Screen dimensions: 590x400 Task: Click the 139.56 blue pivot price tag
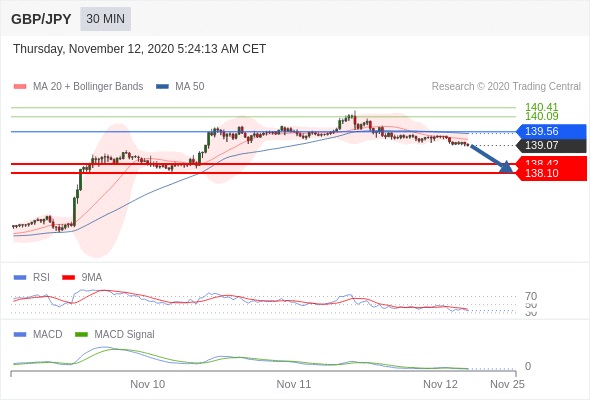(x=551, y=131)
